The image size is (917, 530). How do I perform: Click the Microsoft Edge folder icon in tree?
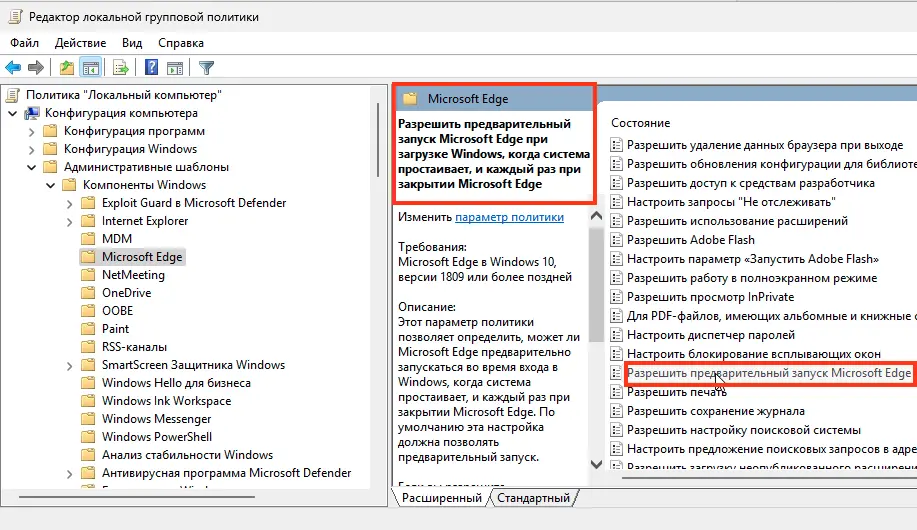pos(88,257)
